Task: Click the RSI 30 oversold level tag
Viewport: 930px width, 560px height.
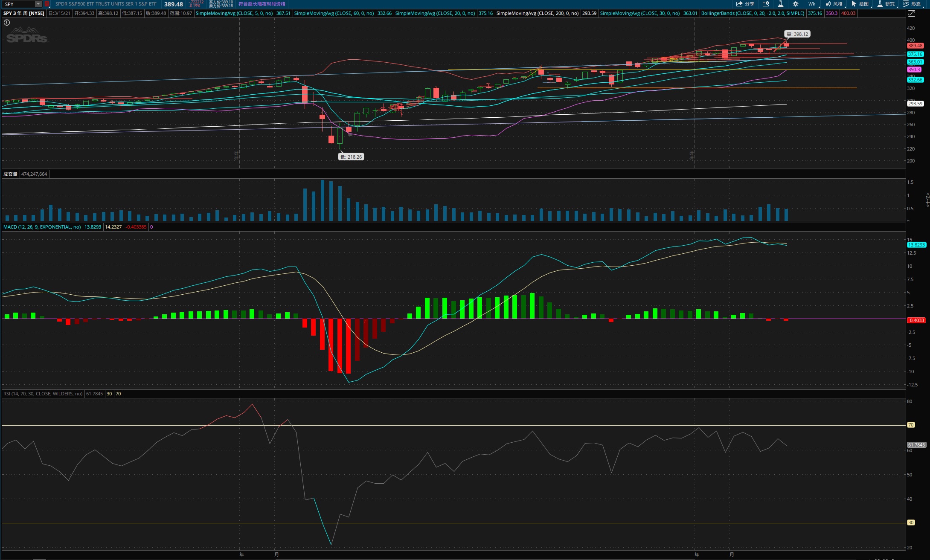Action: pyautogui.click(x=911, y=522)
